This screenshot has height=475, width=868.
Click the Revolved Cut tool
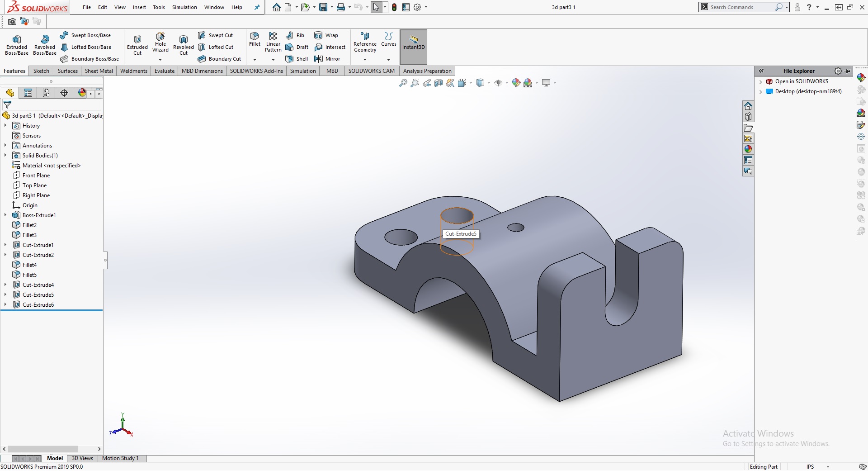click(183, 45)
